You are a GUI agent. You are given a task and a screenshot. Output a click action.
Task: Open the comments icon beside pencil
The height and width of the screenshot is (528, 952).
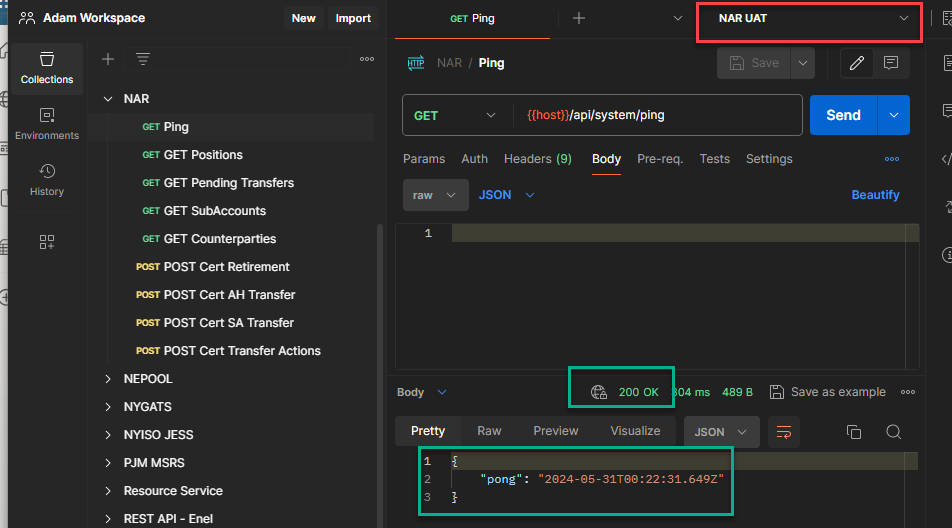[x=891, y=63]
